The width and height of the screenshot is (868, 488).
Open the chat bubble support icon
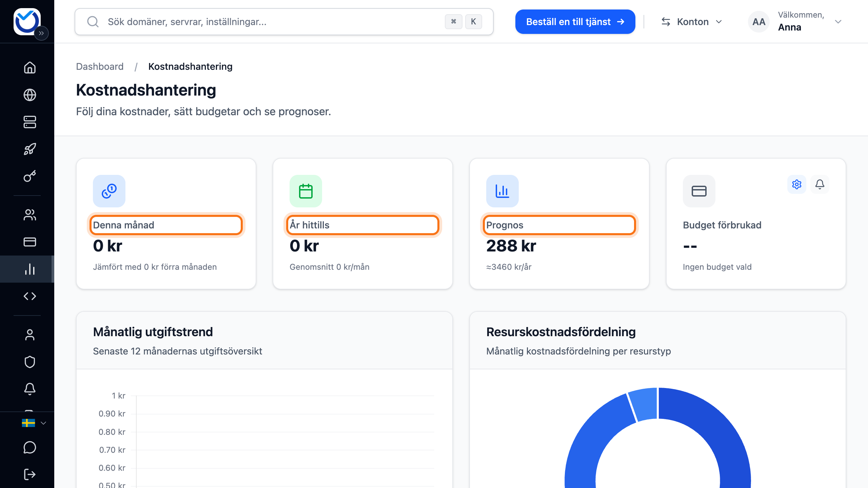30,447
